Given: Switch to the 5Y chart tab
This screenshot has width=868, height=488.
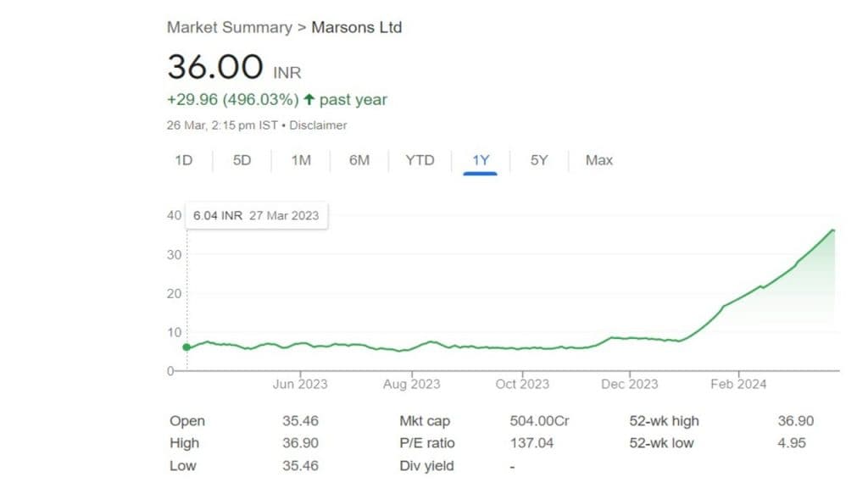Looking at the screenshot, I should (539, 160).
